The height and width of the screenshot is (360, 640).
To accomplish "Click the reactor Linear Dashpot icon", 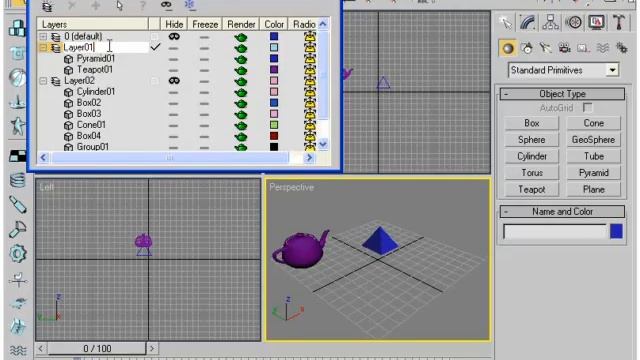I will [17, 204].
